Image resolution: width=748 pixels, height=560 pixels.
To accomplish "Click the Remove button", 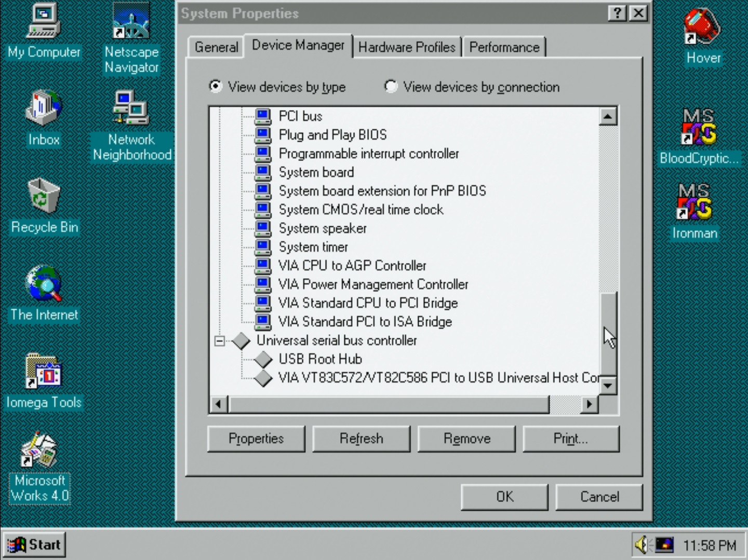I will tap(466, 439).
